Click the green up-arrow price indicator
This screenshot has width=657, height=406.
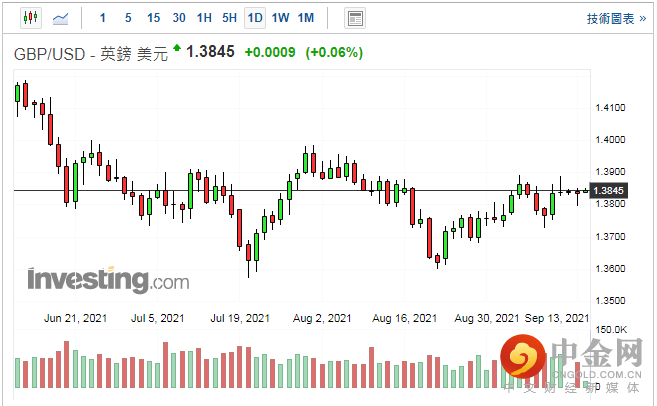pyautogui.click(x=177, y=48)
